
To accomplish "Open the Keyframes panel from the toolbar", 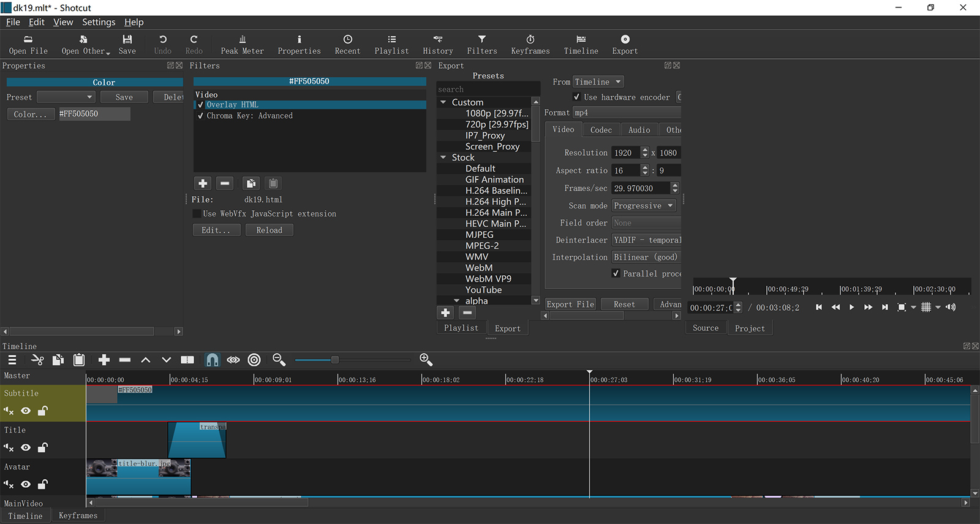I will pos(530,45).
